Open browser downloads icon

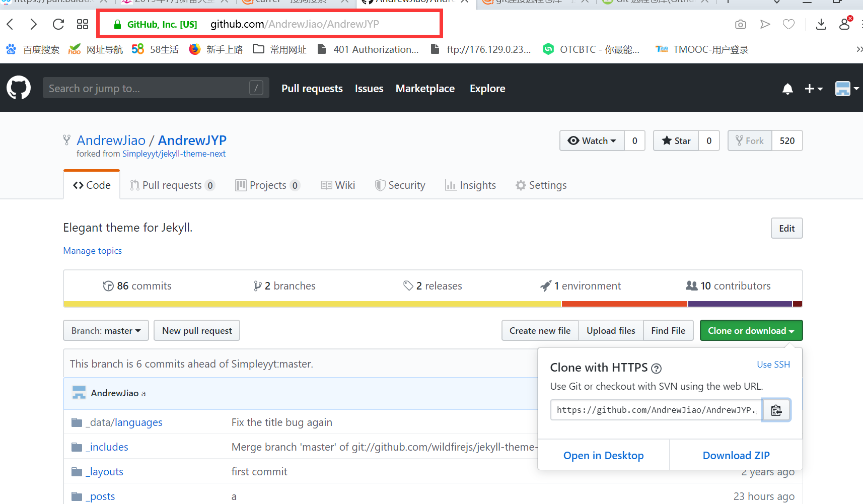821,24
